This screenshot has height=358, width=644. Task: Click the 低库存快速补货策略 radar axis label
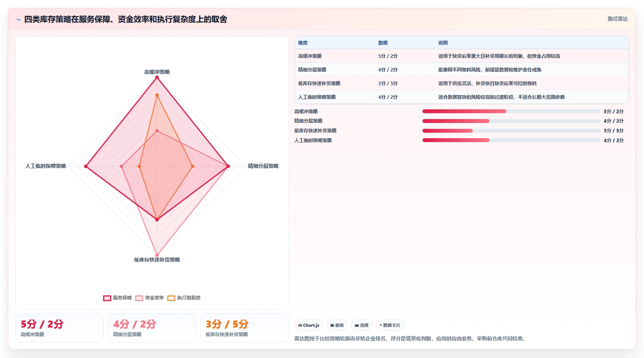point(157,260)
